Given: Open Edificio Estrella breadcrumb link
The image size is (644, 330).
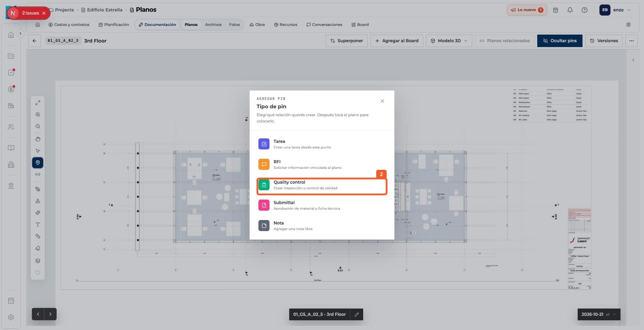Looking at the screenshot, I should [102, 10].
